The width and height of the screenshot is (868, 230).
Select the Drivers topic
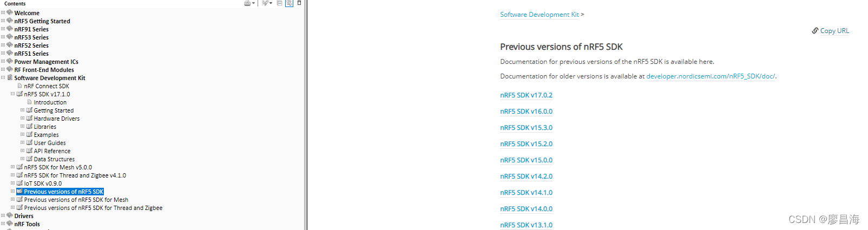24,216
